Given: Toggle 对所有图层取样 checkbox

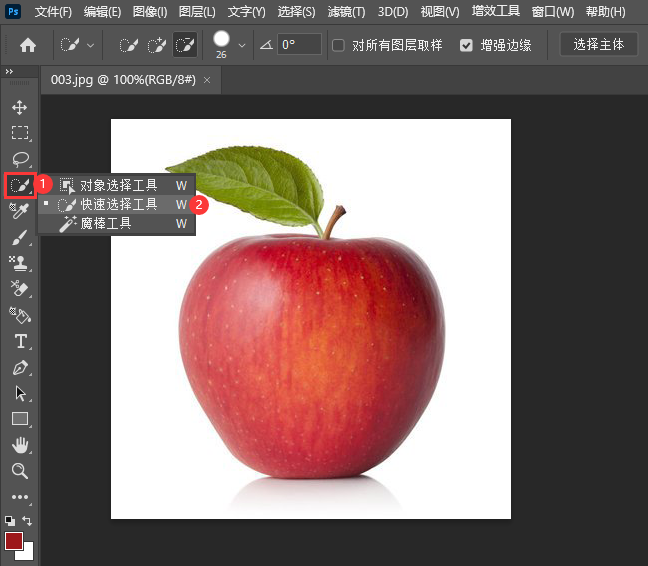Looking at the screenshot, I should click(338, 45).
